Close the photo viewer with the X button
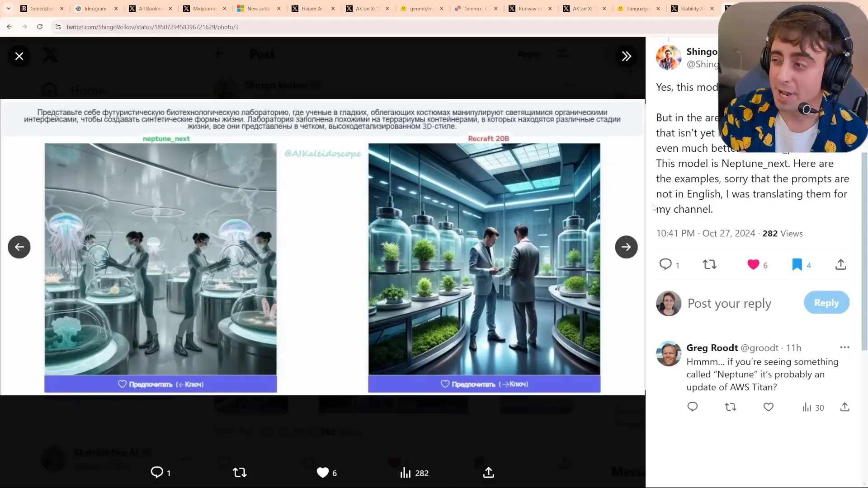Image resolution: width=868 pixels, height=488 pixels. coord(19,56)
